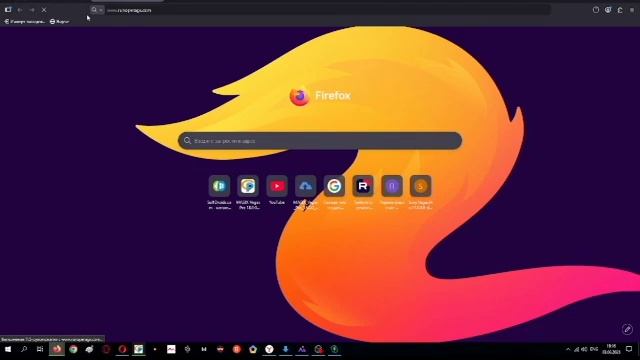This screenshot has width=640, height=360.
Task: Open the orange 'S' shortcut tile
Action: pyautogui.click(x=420, y=186)
